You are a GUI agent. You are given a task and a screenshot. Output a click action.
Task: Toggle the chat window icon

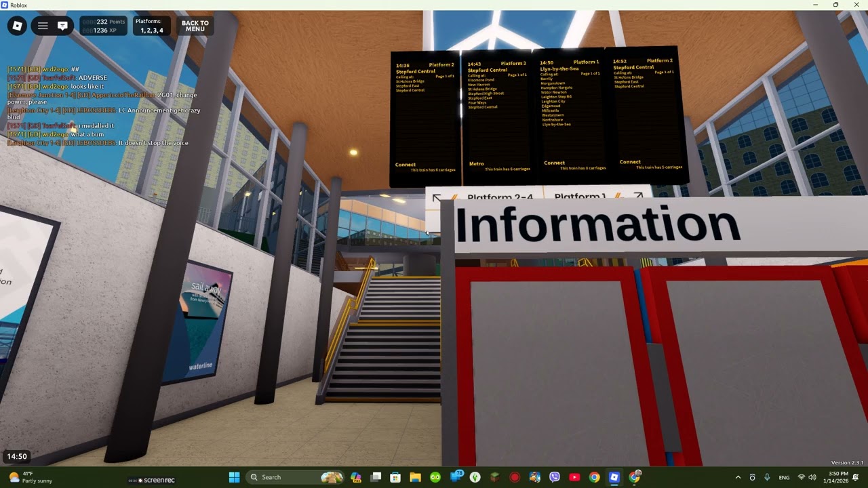coord(62,26)
